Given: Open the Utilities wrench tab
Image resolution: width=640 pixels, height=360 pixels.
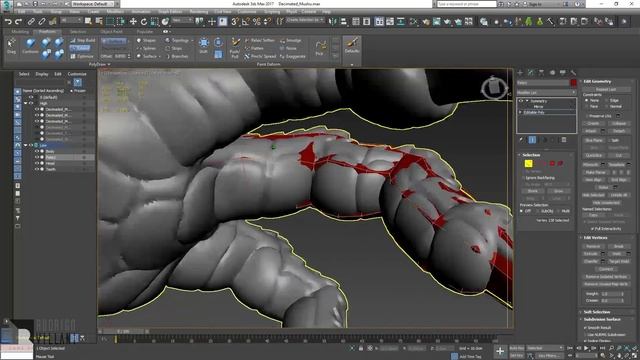Looking at the screenshot, I should [573, 72].
